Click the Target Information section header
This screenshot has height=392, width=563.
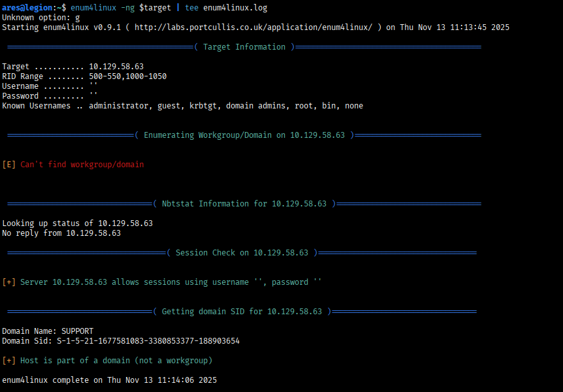pos(244,47)
